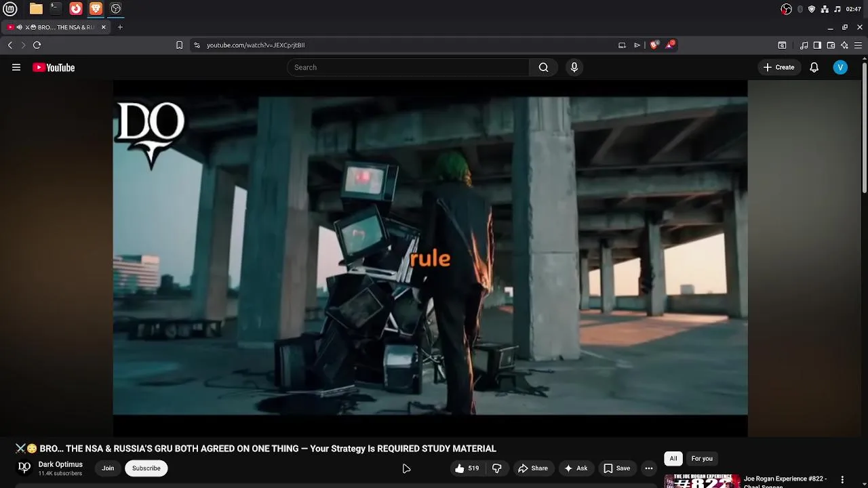
Task: Open the Bluetooth tray icon
Action: click(x=800, y=9)
